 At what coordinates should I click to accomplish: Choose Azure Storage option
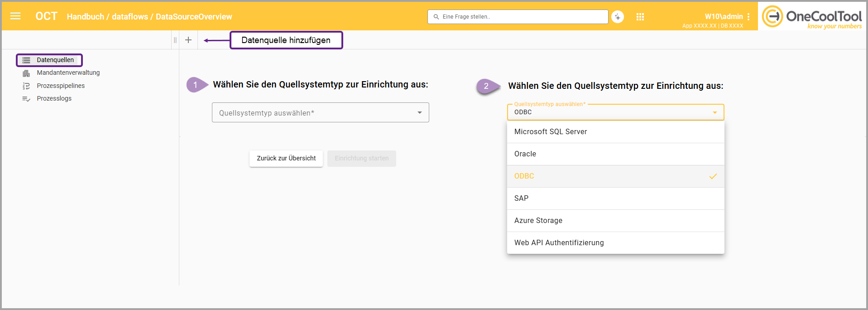point(616,221)
